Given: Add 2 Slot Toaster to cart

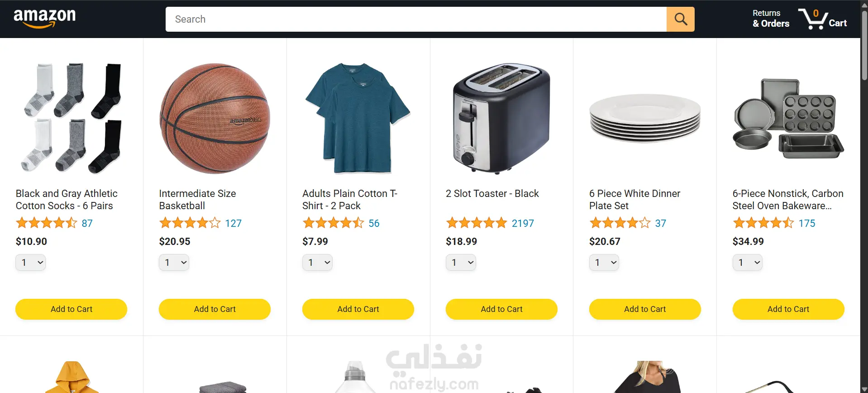Looking at the screenshot, I should coord(501,309).
